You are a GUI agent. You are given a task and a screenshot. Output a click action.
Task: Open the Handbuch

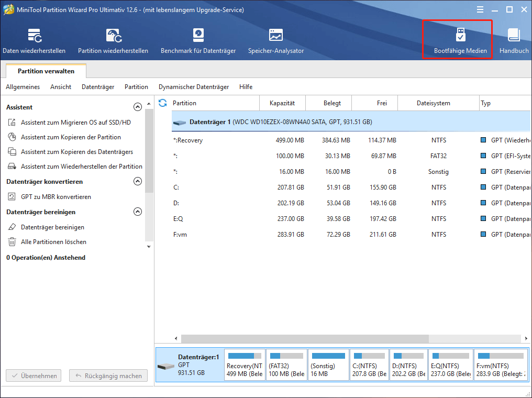click(514, 41)
